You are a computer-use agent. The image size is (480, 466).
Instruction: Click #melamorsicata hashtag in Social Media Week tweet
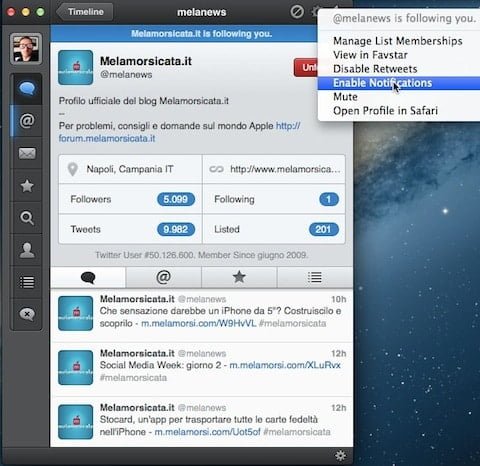133,378
